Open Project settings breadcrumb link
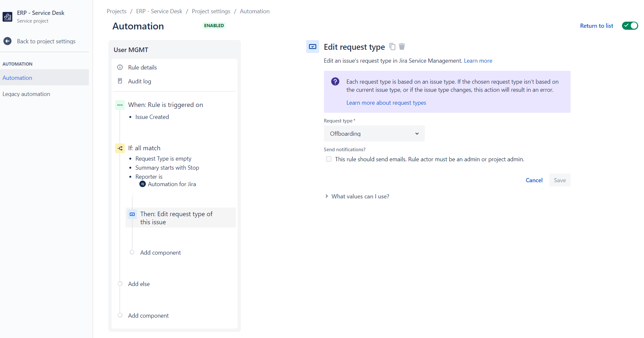The width and height of the screenshot is (644, 338). pos(211,11)
